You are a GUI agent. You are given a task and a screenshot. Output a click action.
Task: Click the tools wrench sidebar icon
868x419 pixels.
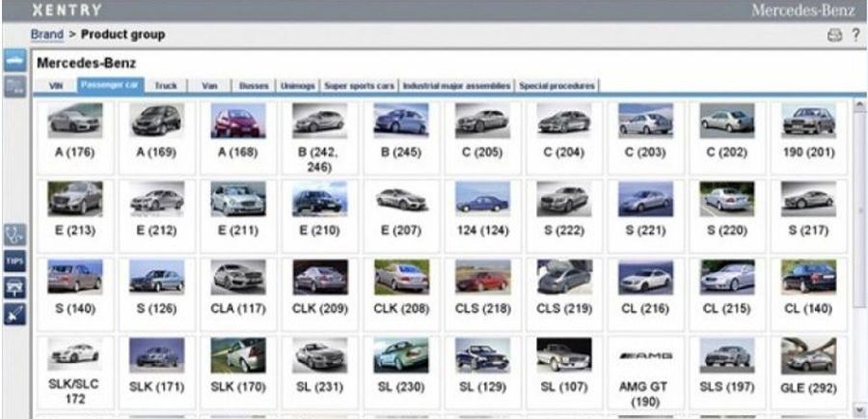[x=14, y=315]
